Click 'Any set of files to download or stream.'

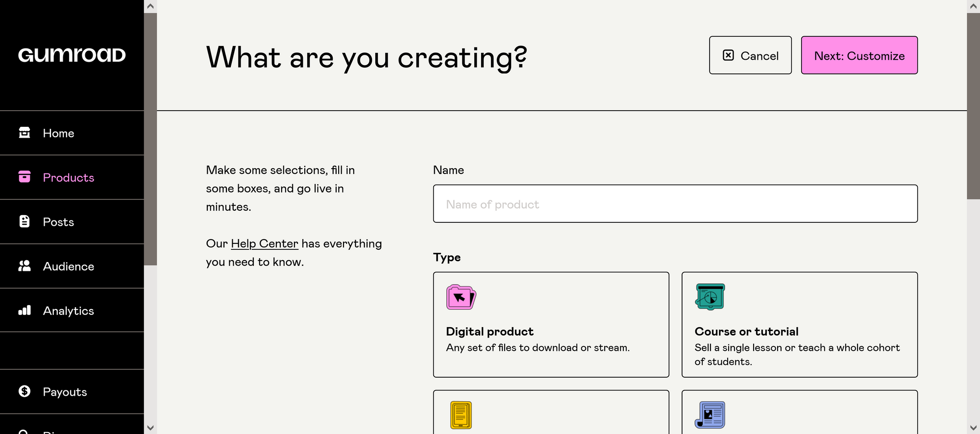pyautogui.click(x=538, y=347)
